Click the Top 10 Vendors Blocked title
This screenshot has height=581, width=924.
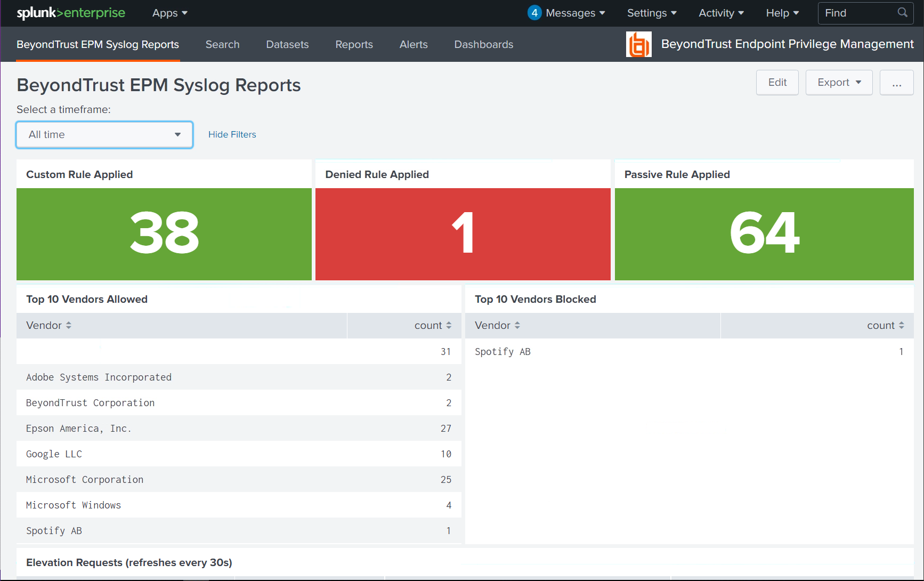535,299
